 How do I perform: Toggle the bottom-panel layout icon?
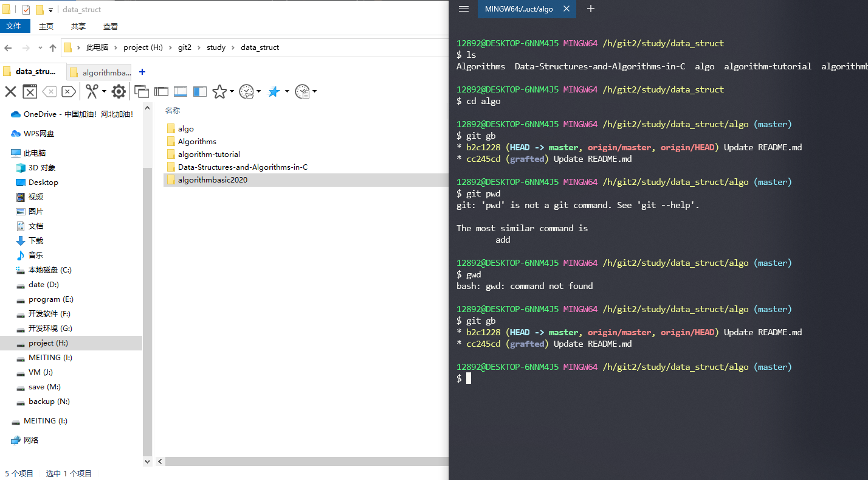pyautogui.click(x=181, y=91)
